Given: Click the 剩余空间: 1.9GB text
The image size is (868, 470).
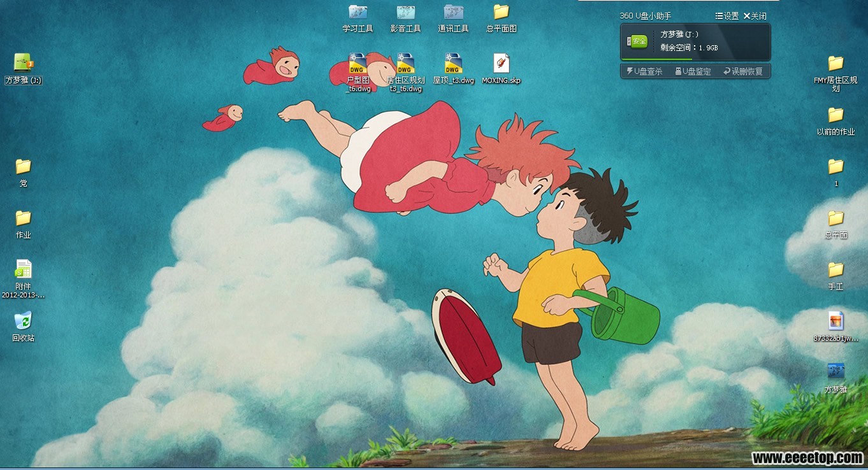Looking at the screenshot, I should coord(689,48).
